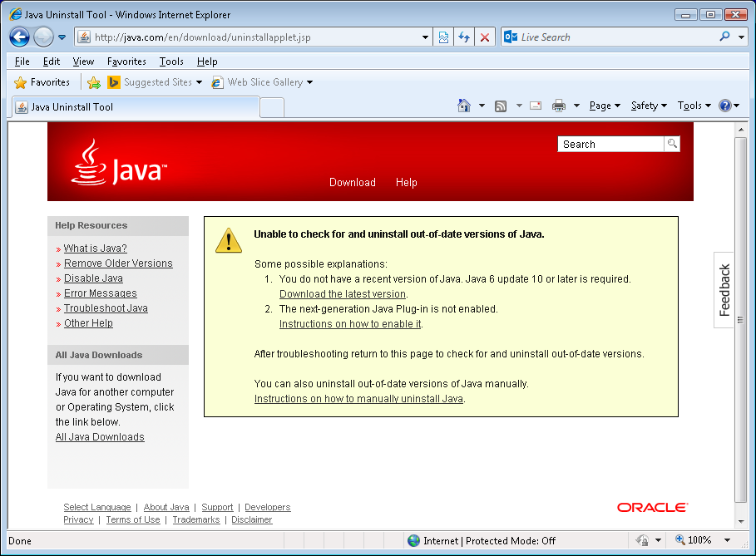Click into the Java page Search field
756x556 pixels.
pos(610,144)
